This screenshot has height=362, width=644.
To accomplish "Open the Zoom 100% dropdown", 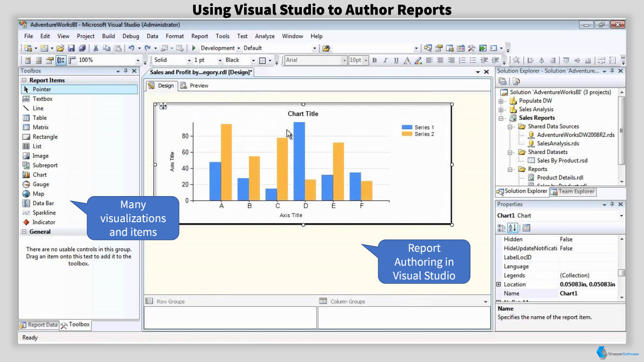I will pos(138,60).
